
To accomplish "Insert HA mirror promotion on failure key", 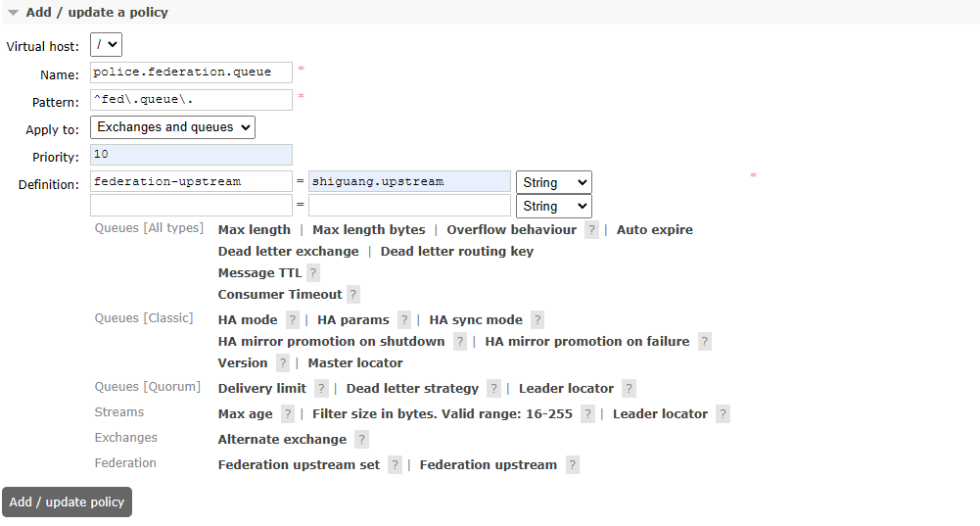I will 586,342.
